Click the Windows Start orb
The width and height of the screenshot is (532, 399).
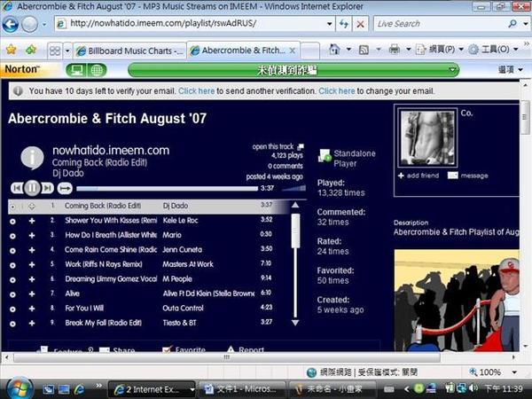(x=19, y=387)
